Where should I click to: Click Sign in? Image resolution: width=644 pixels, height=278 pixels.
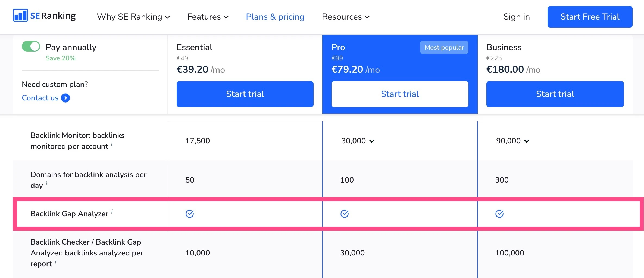click(517, 17)
